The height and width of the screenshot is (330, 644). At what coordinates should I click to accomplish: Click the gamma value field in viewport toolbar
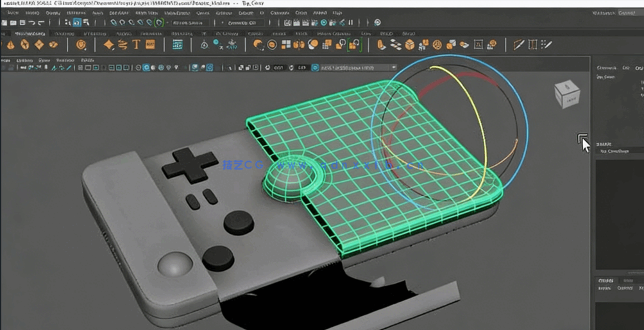(x=300, y=67)
